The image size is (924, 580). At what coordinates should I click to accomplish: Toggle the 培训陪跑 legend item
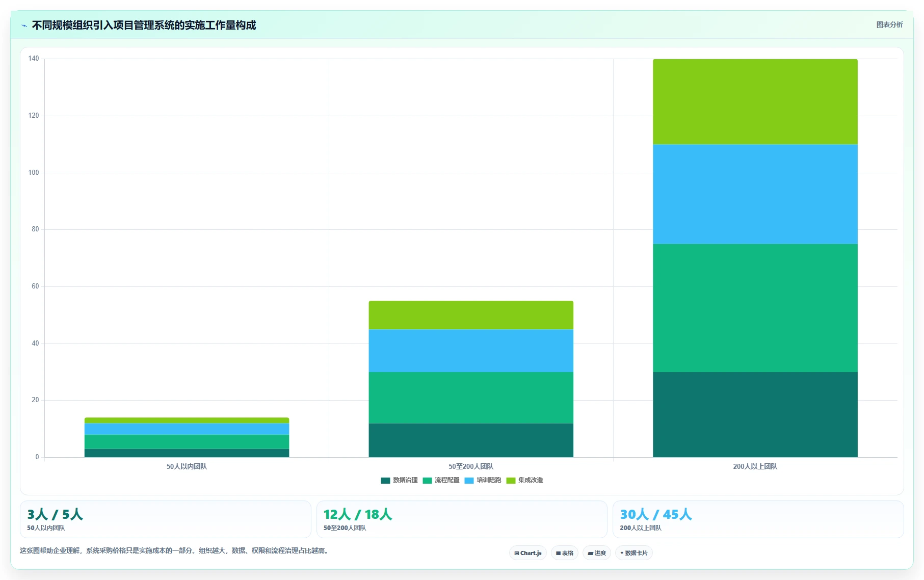(483, 480)
